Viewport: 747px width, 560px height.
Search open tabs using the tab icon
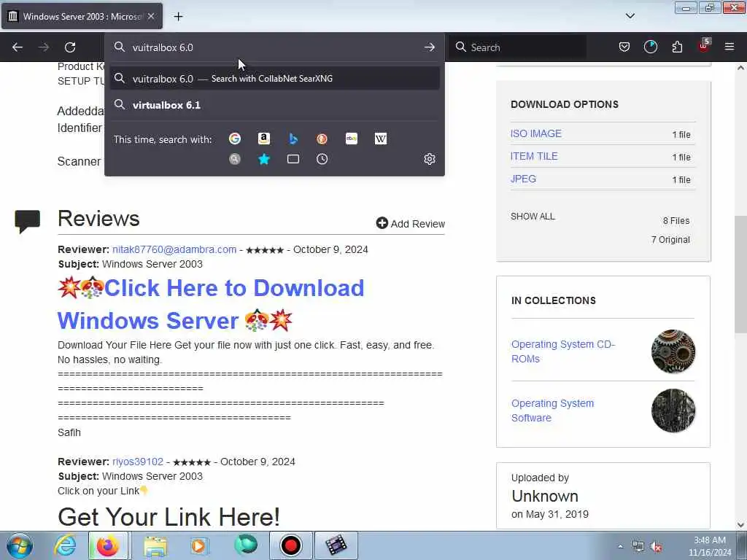coord(293,159)
